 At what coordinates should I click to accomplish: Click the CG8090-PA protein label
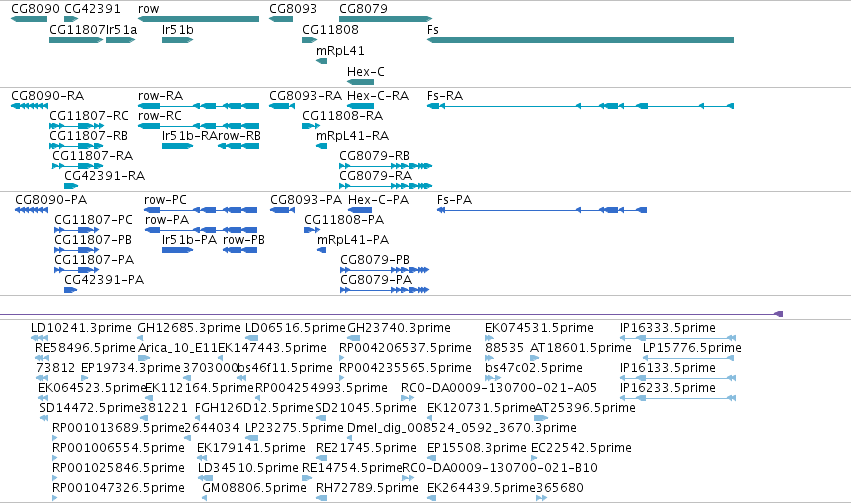click(51, 200)
